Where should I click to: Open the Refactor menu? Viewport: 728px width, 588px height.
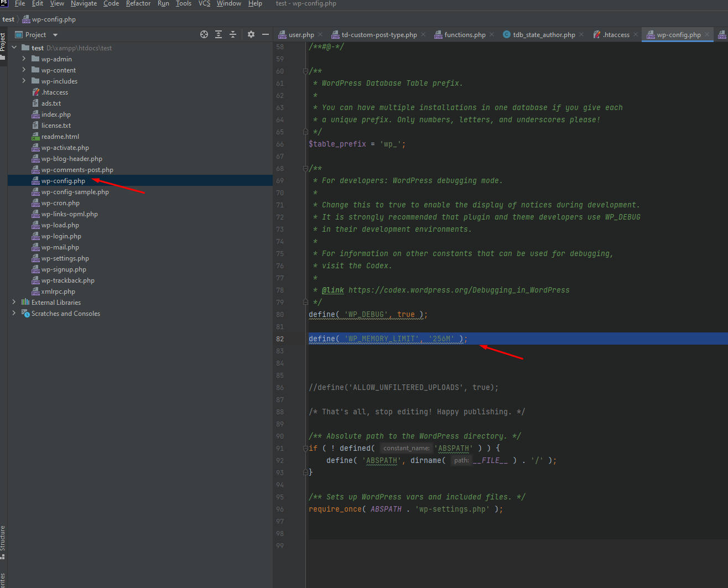tap(138, 3)
